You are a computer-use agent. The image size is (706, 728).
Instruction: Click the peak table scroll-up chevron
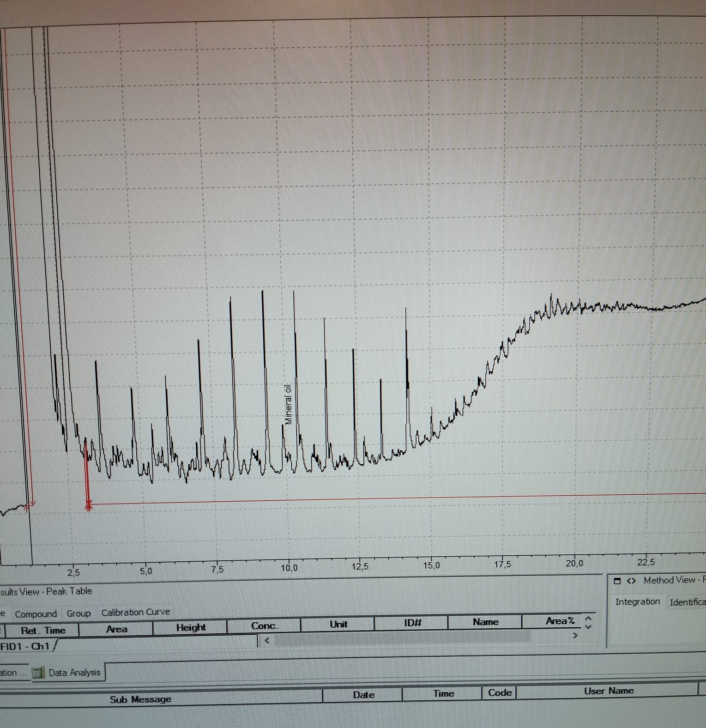coord(588,618)
